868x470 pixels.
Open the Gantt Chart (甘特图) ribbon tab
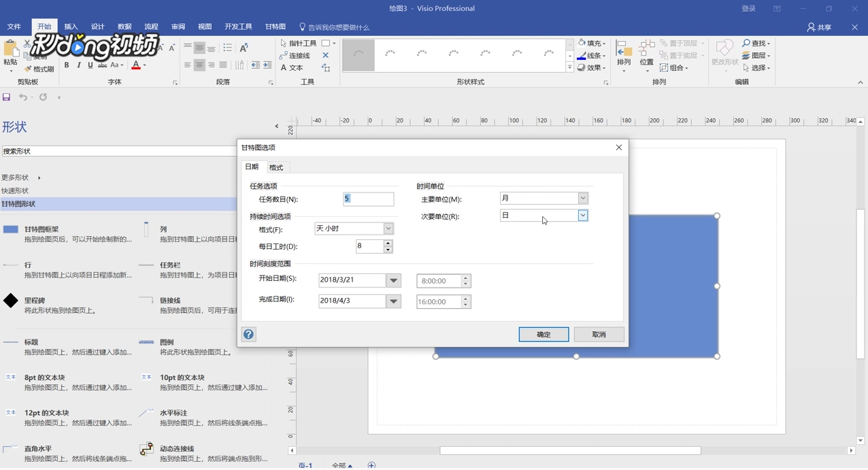276,27
